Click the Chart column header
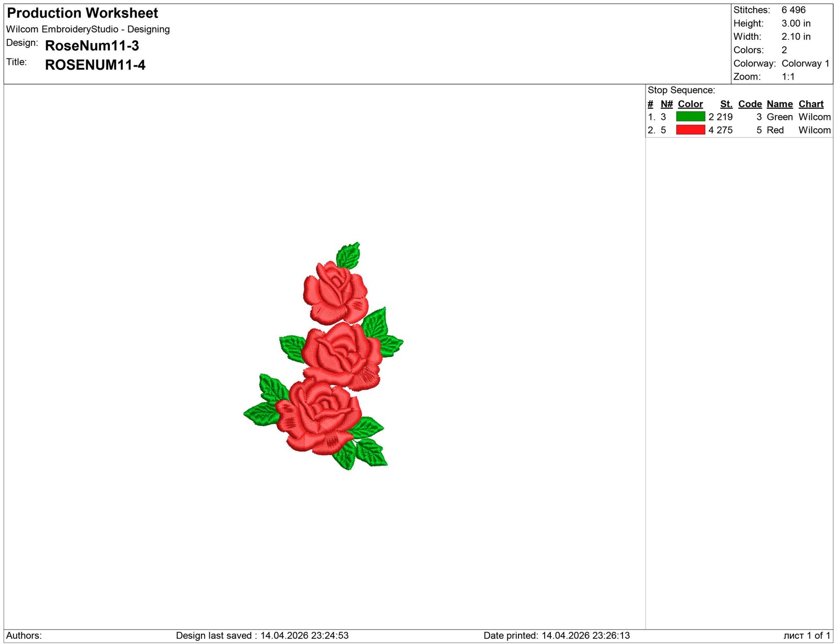 [810, 104]
